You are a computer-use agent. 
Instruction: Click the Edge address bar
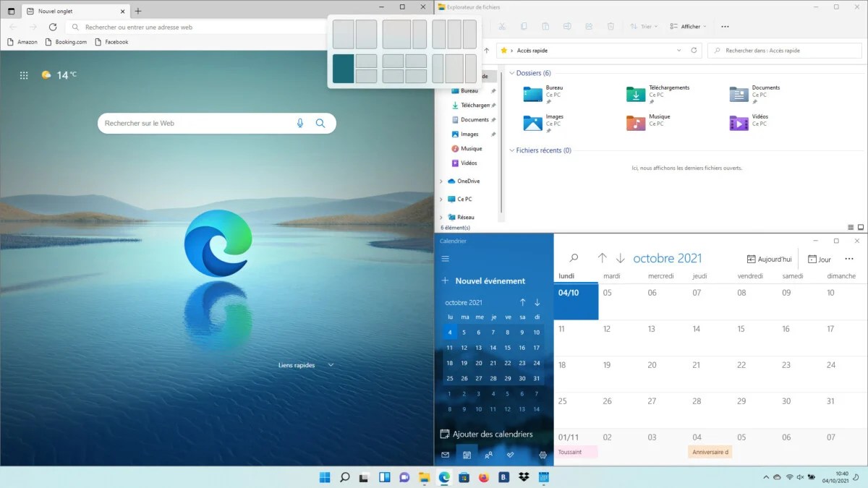[195, 27]
